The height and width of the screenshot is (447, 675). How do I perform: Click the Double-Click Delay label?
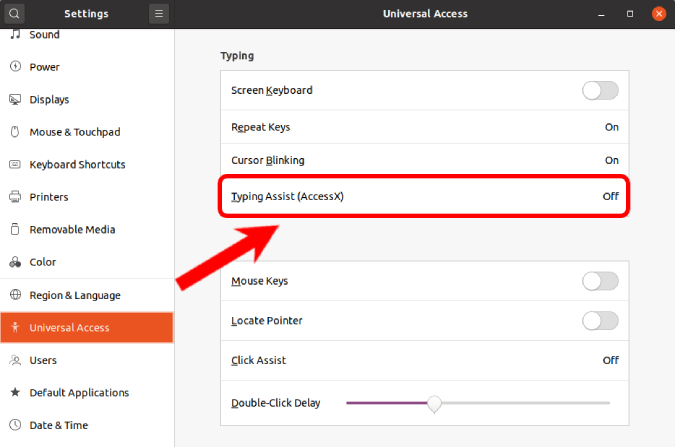tap(276, 403)
